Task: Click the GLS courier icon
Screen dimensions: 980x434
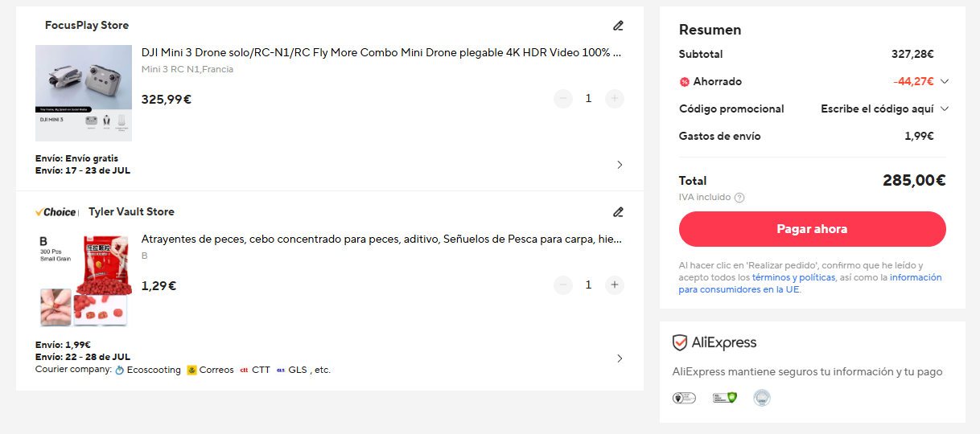Action: click(x=281, y=371)
